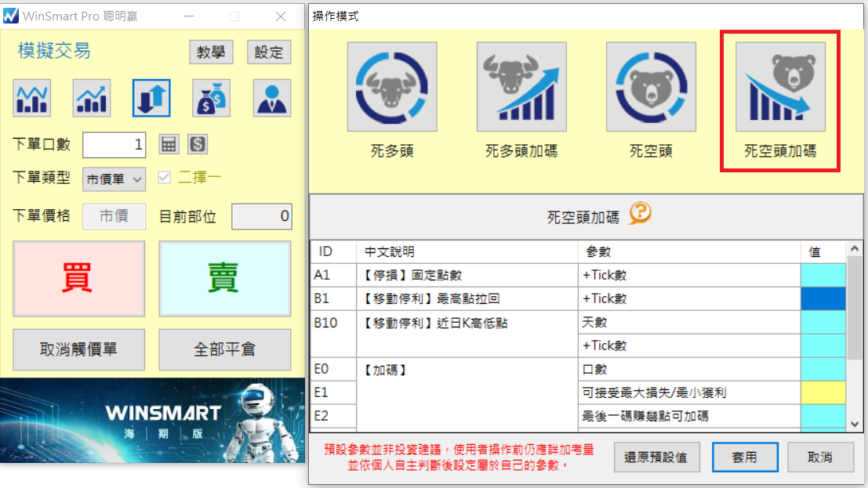Image resolution: width=868 pixels, height=488 pixels.
Task: Click the 中文說明 column header
Action: (x=467, y=251)
